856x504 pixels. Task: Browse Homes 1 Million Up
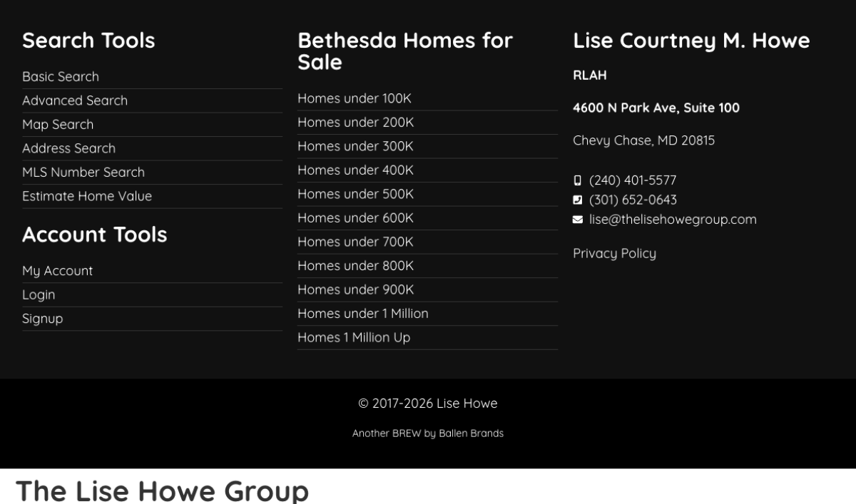coord(354,337)
